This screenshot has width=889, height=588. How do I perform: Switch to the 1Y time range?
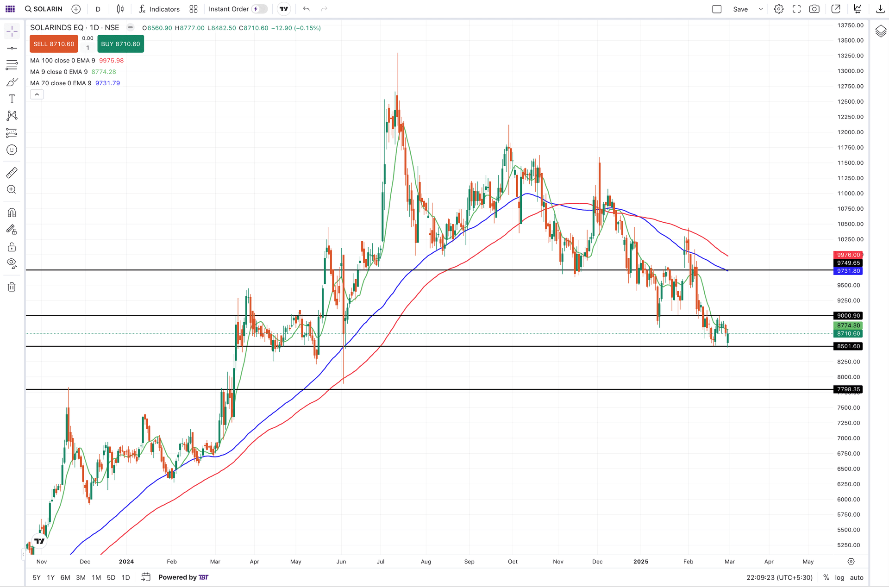click(x=51, y=577)
